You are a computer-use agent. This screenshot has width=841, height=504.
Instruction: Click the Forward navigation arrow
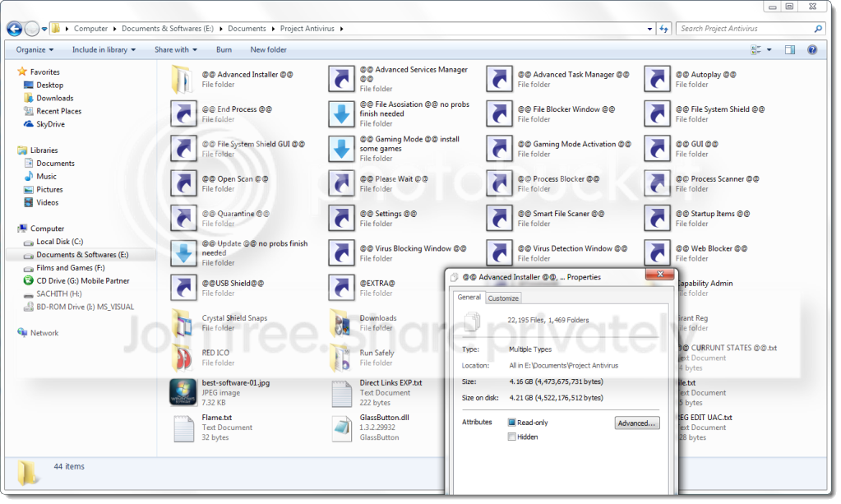coord(32,29)
